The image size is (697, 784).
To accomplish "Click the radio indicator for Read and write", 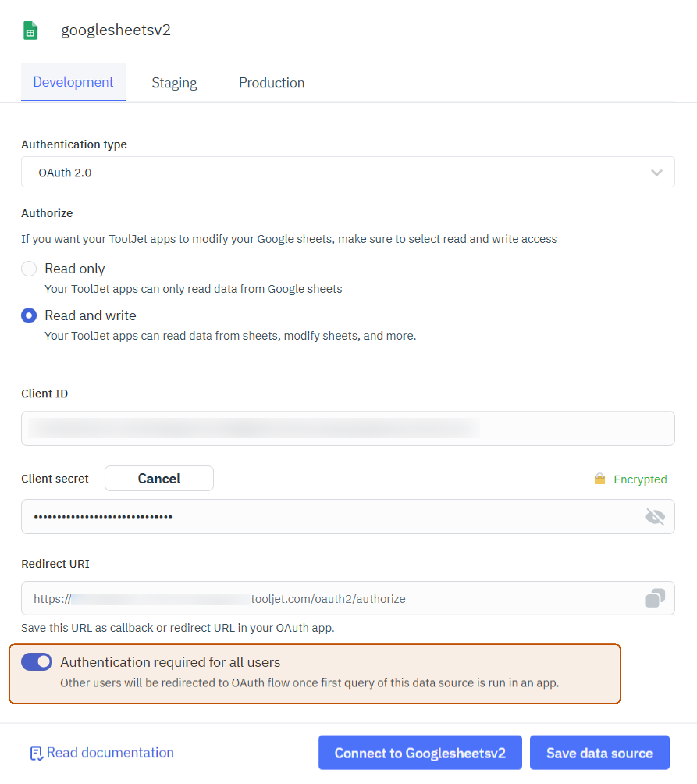I will coord(29,315).
